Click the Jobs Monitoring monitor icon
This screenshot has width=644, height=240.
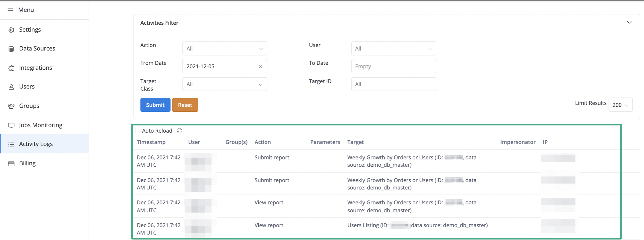coord(11,125)
